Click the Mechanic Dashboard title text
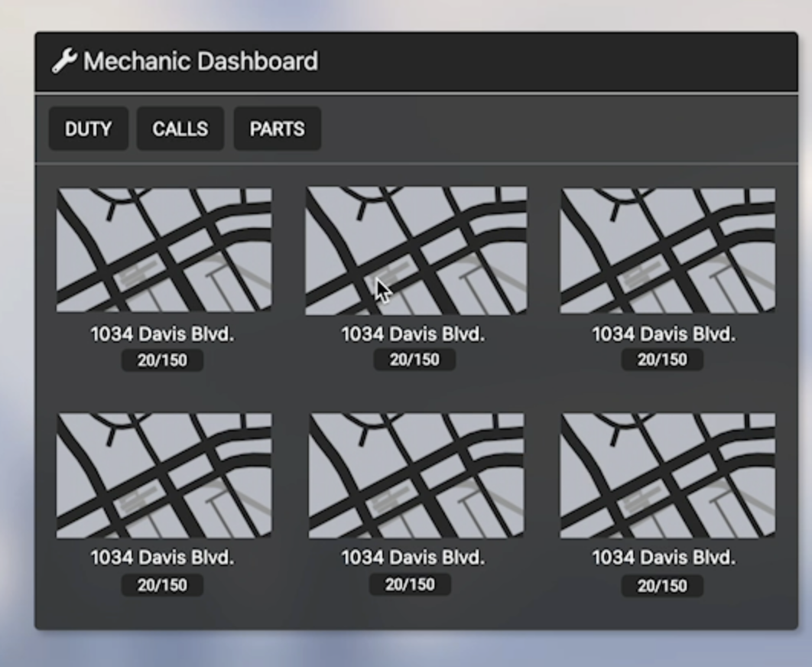 [x=200, y=61]
